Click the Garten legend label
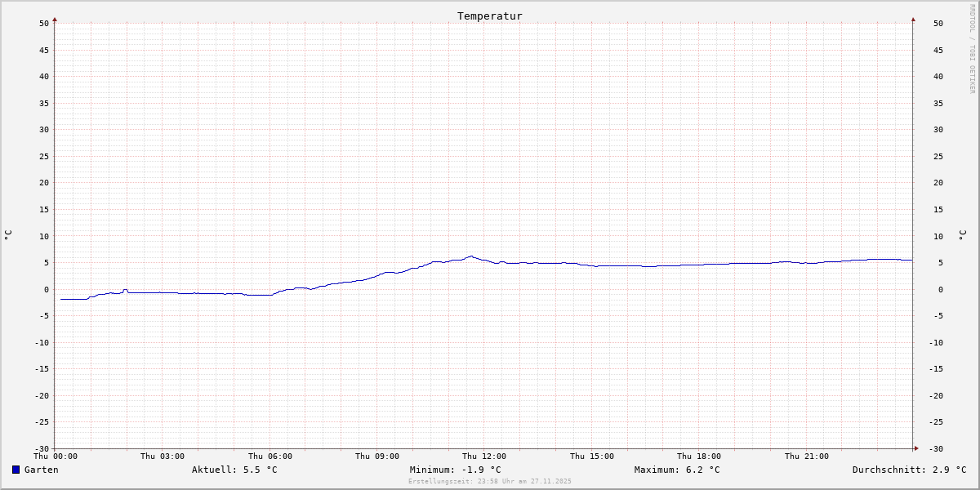The height and width of the screenshot is (490, 980). [41, 470]
